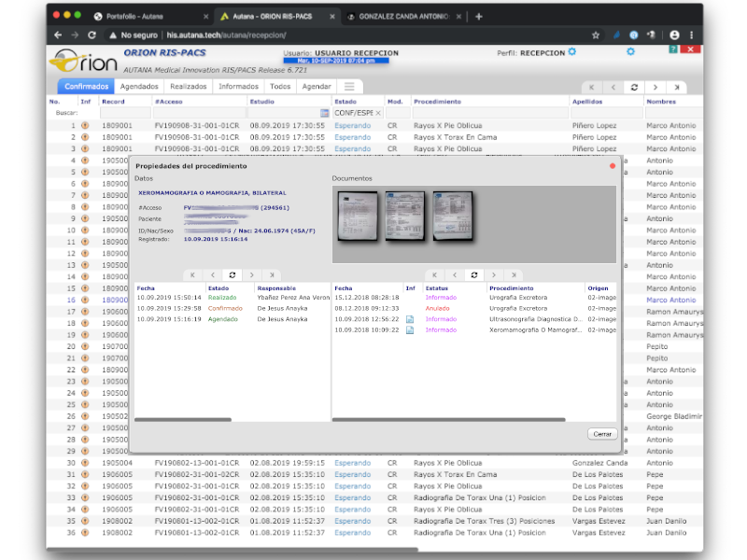Clear the CONF/ESPE Estado filter
The height and width of the screenshot is (560, 747).
click(378, 113)
